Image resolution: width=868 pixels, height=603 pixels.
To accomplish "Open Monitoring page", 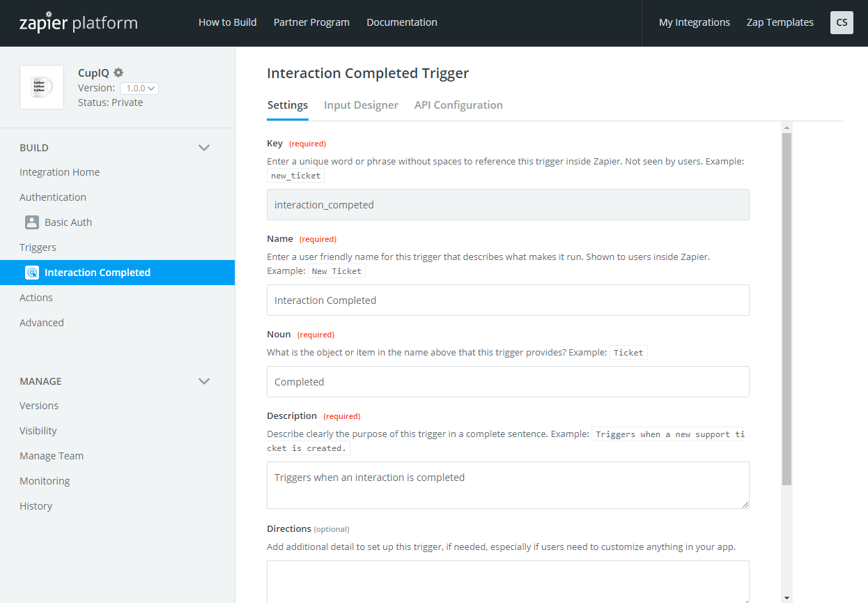I will [45, 481].
